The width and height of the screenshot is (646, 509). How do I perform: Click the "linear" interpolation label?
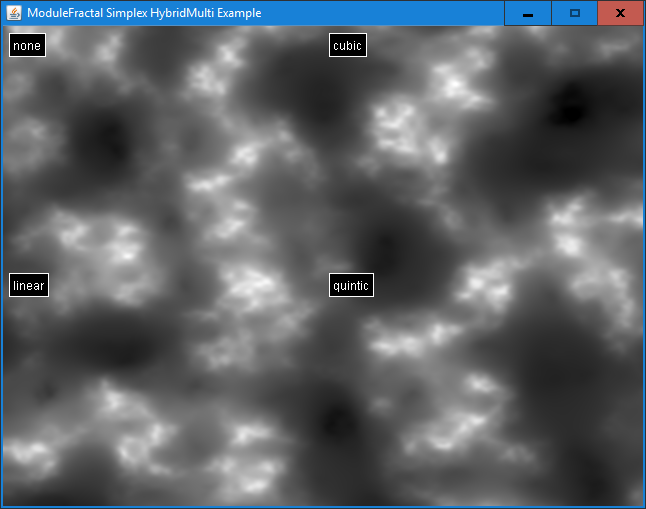pyautogui.click(x=29, y=286)
